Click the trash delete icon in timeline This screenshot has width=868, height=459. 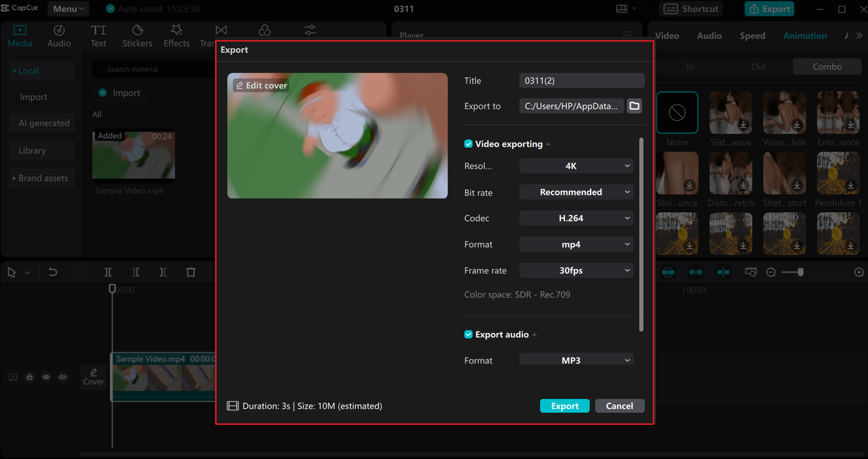point(191,272)
